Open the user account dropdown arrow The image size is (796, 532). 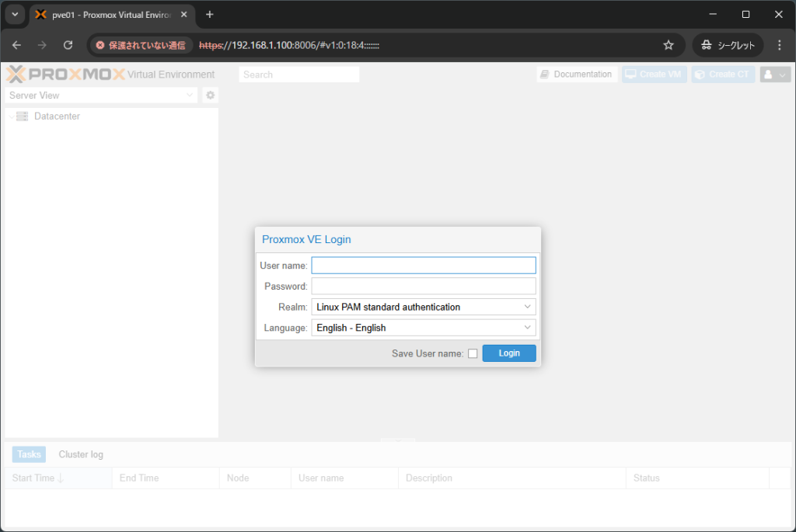[x=781, y=74]
